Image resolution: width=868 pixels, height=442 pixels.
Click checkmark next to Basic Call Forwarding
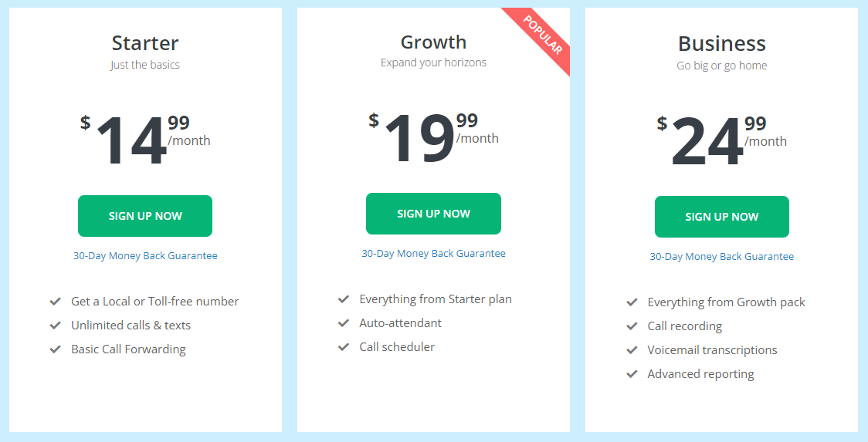pos(56,349)
